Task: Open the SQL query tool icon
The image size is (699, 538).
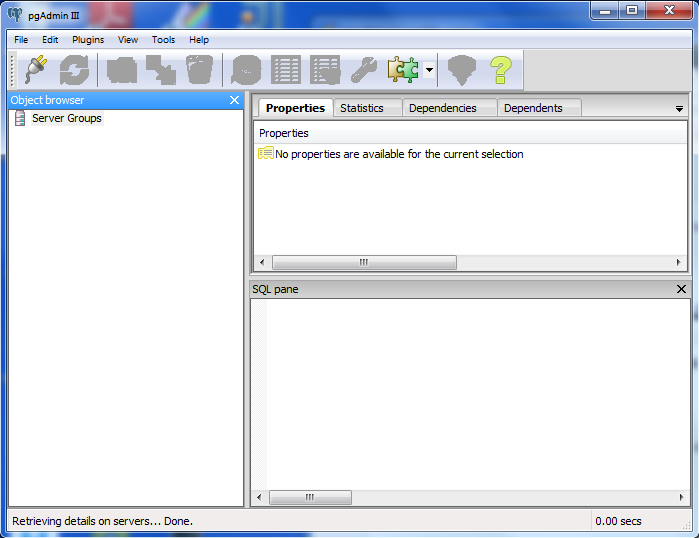Action: coord(246,70)
